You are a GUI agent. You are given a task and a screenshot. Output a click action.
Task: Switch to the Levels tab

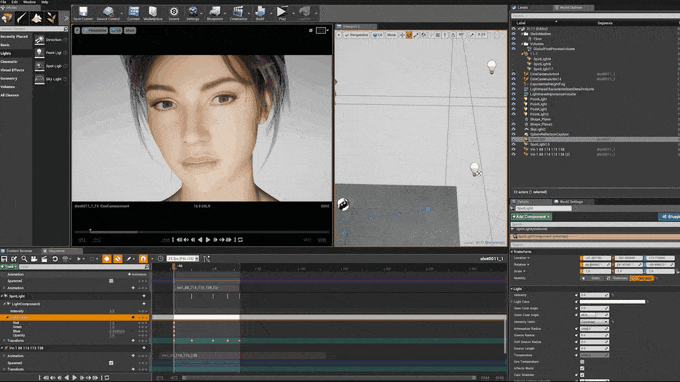(x=523, y=8)
